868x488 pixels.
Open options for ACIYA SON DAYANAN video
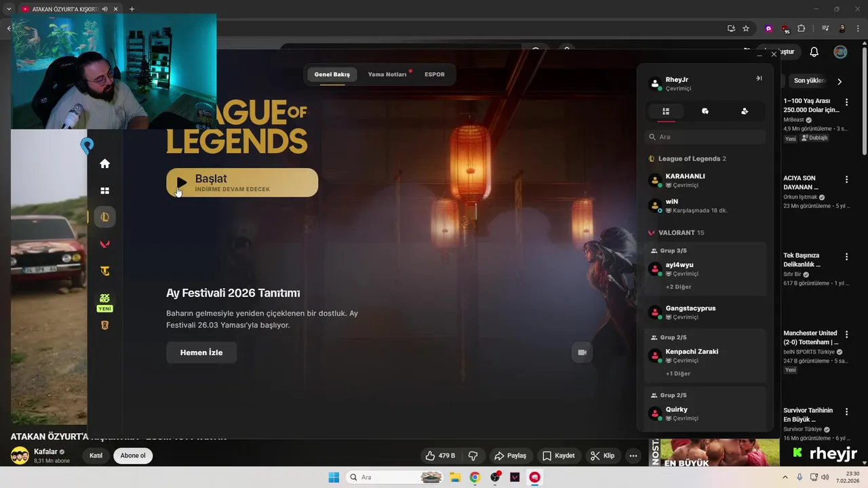(x=846, y=180)
